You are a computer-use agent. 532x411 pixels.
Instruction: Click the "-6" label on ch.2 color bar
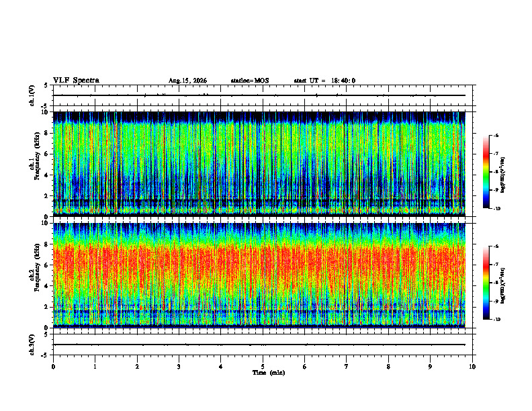[496, 246]
